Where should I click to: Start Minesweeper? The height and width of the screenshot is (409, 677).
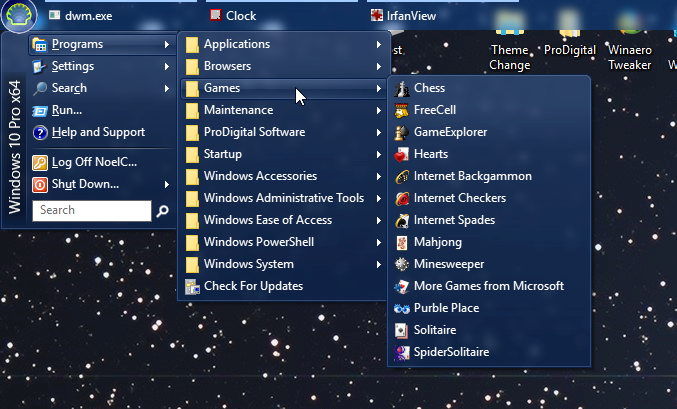[x=448, y=264]
